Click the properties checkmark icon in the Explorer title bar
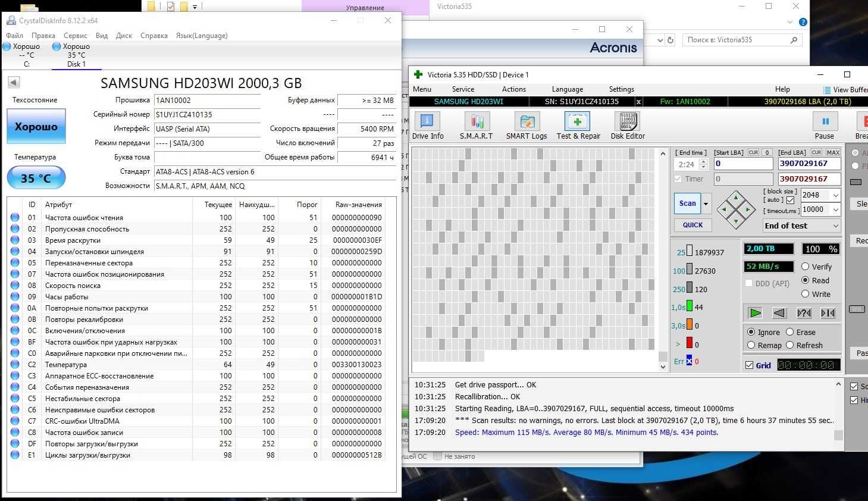868x501 pixels. coord(171,7)
